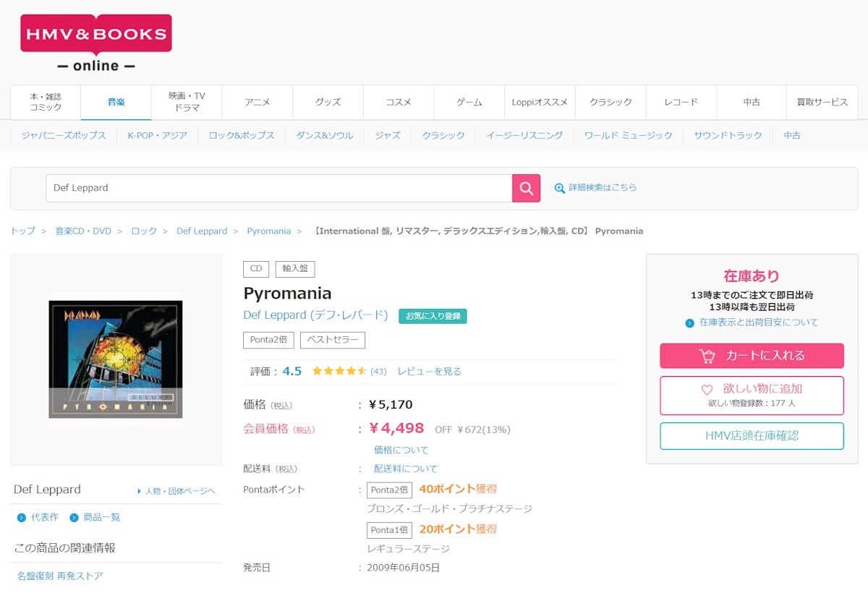Open the Pyromania breadcrumb link

(268, 231)
